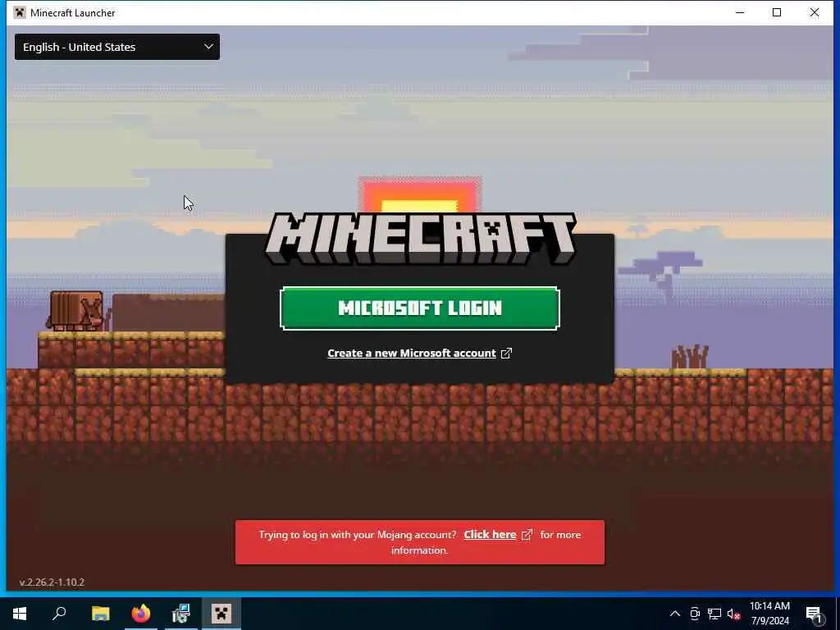
Task: Open Create a new Microsoft account link
Action: [x=412, y=353]
